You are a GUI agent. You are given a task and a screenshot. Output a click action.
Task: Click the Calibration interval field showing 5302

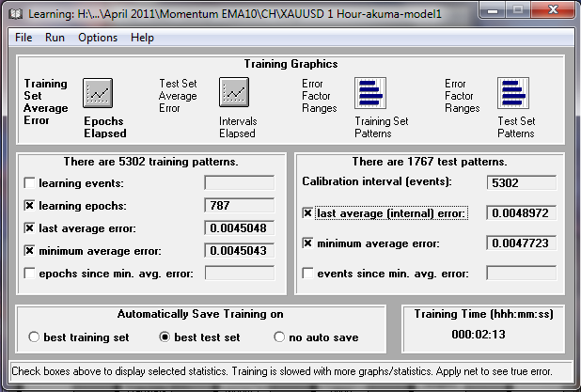click(x=522, y=182)
